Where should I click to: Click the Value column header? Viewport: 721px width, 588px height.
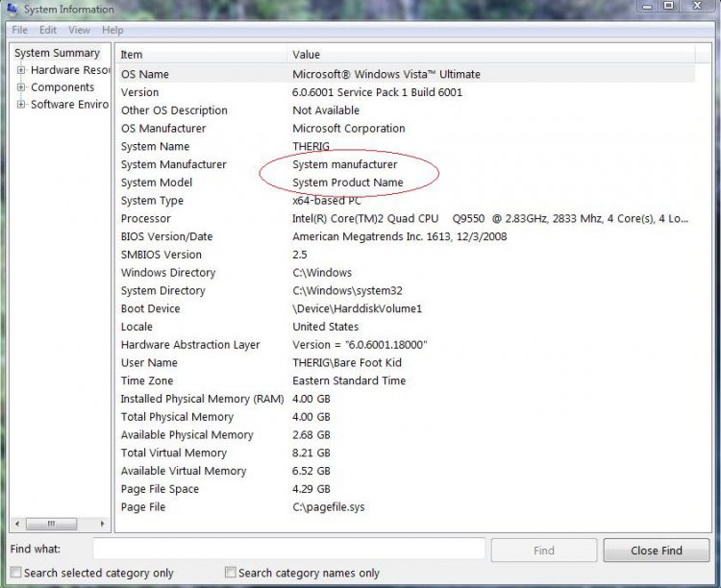click(491, 55)
